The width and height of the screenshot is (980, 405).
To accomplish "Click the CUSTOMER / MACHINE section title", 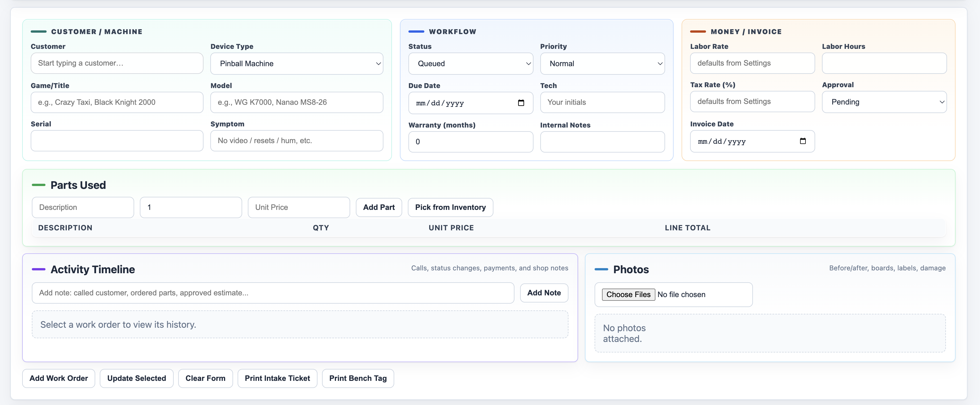I will pos(97,32).
